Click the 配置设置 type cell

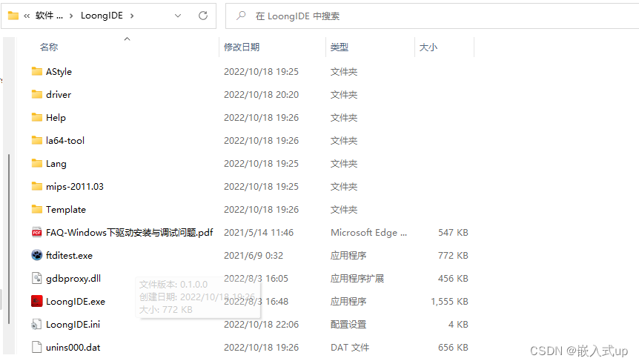348,325
